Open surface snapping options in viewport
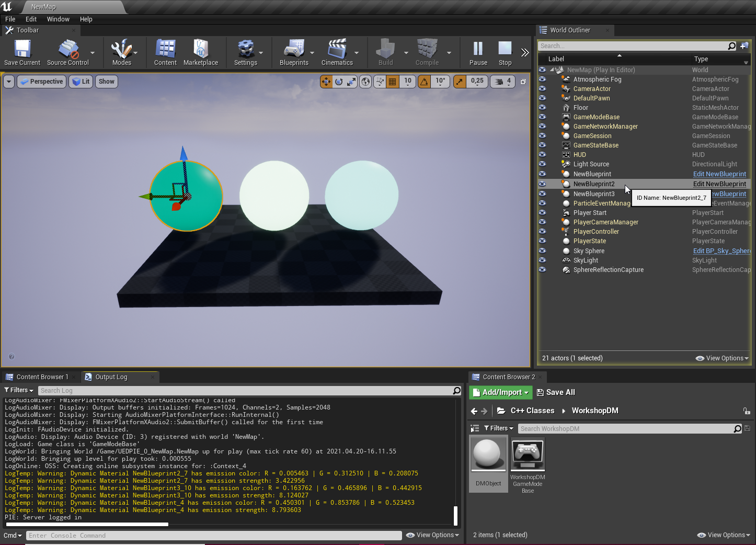The width and height of the screenshot is (756, 545). (x=380, y=82)
